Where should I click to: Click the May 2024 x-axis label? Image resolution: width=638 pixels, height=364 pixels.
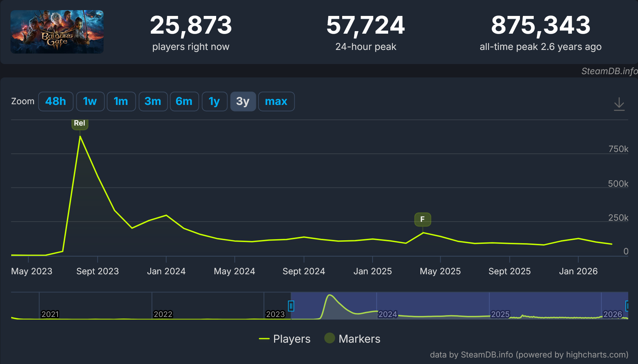[235, 271]
